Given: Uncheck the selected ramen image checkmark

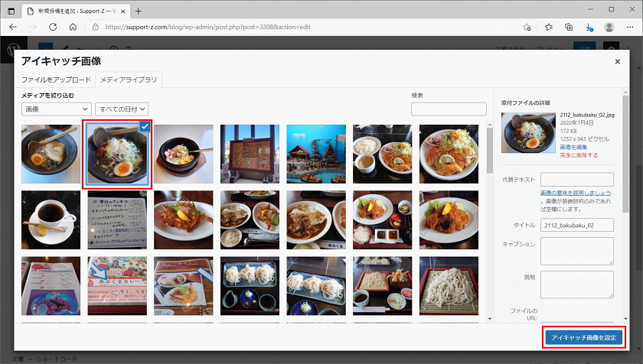Looking at the screenshot, I should pyautogui.click(x=145, y=126).
